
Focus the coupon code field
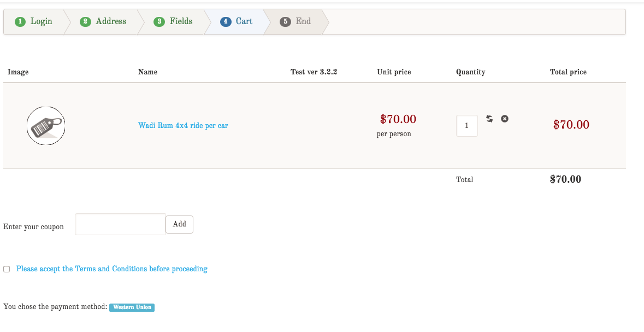(x=120, y=224)
